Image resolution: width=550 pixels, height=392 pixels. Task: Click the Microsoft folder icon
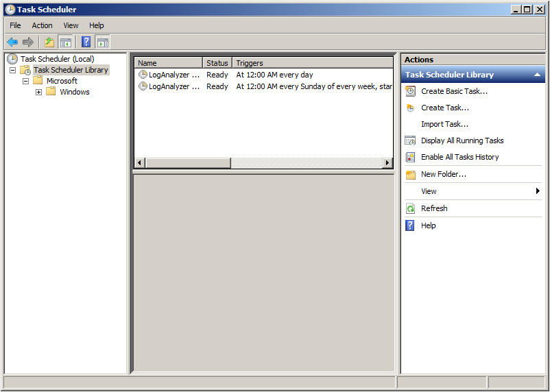[38, 81]
